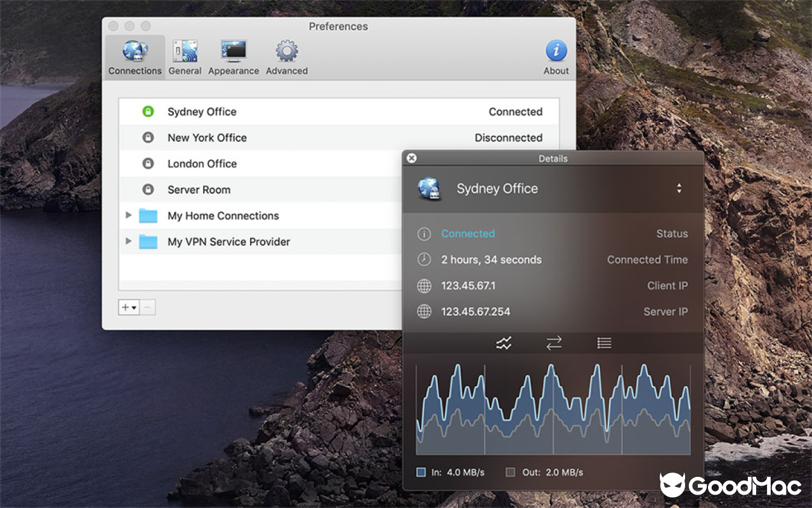This screenshot has height=508, width=812.
Task: Expand the My VPN Service Provider folder
Action: point(129,241)
